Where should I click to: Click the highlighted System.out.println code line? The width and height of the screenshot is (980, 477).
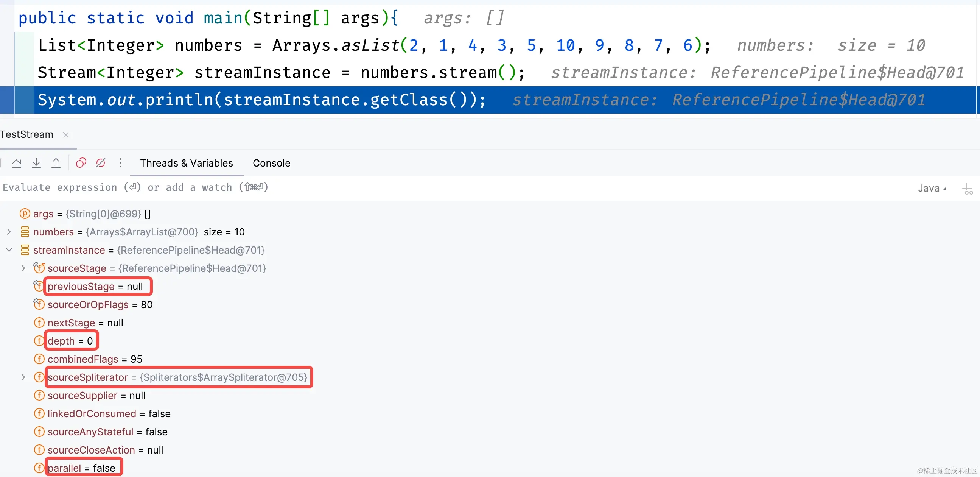point(262,100)
